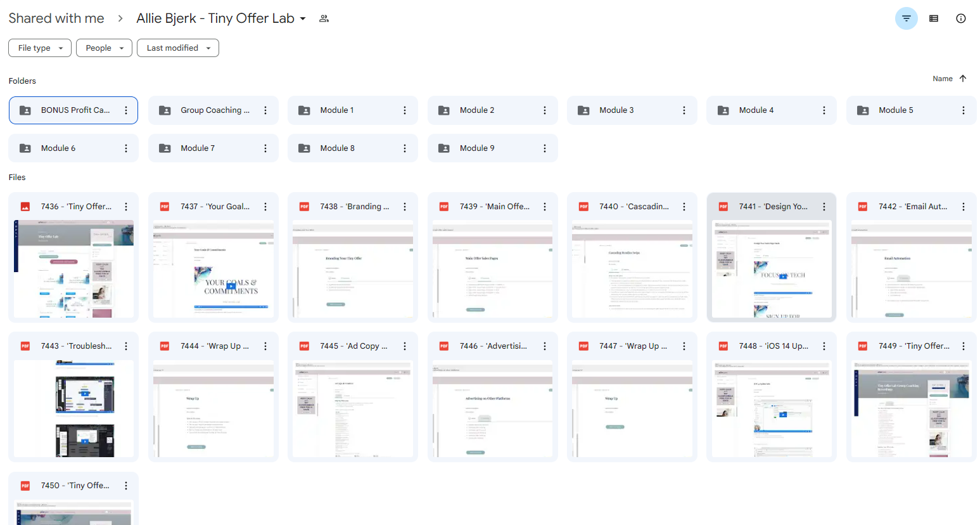
Task: Open more actions for file 7440
Action: 684,207
